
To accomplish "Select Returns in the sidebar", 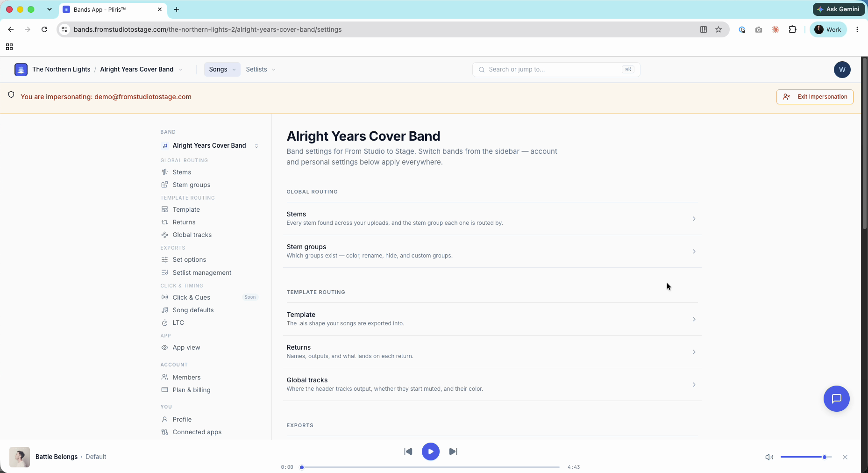I will click(184, 222).
